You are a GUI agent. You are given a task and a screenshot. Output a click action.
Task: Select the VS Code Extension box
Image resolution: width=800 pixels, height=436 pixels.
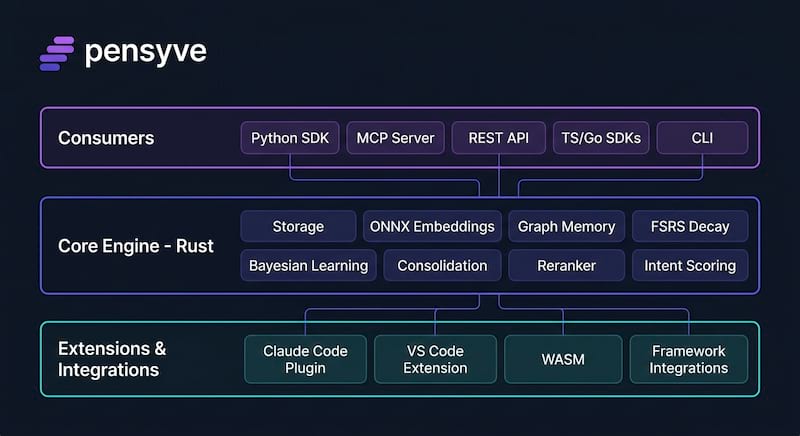[435, 359]
